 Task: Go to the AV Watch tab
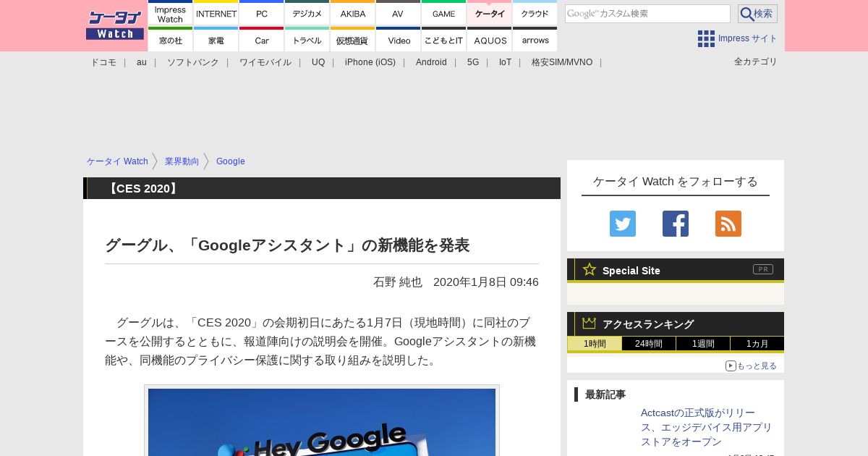point(399,13)
